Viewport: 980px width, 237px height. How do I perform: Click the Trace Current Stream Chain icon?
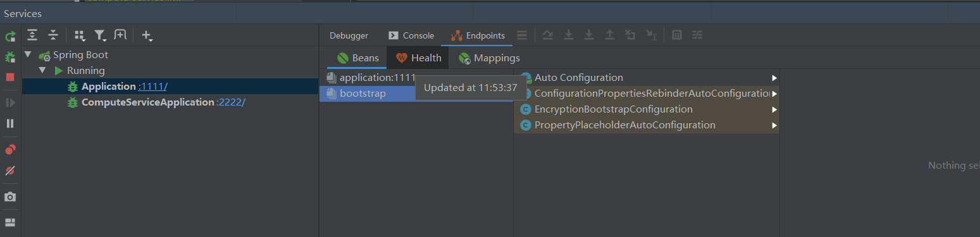tap(697, 35)
